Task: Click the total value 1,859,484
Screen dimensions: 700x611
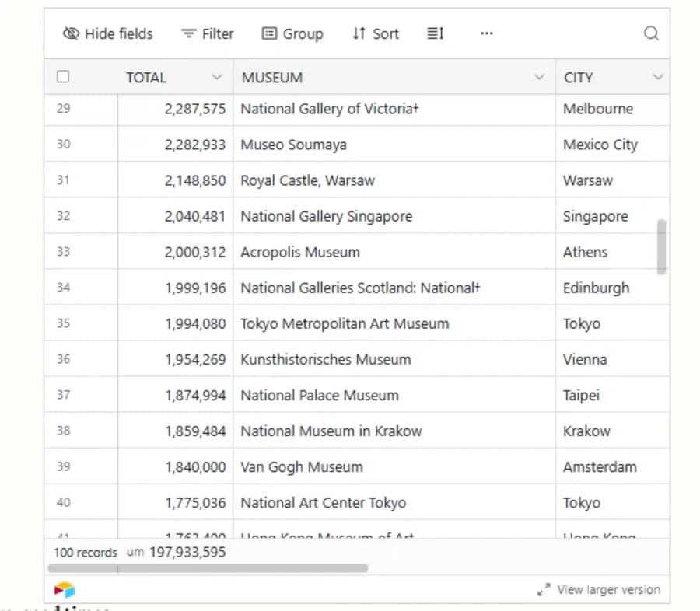Action: coord(195,431)
